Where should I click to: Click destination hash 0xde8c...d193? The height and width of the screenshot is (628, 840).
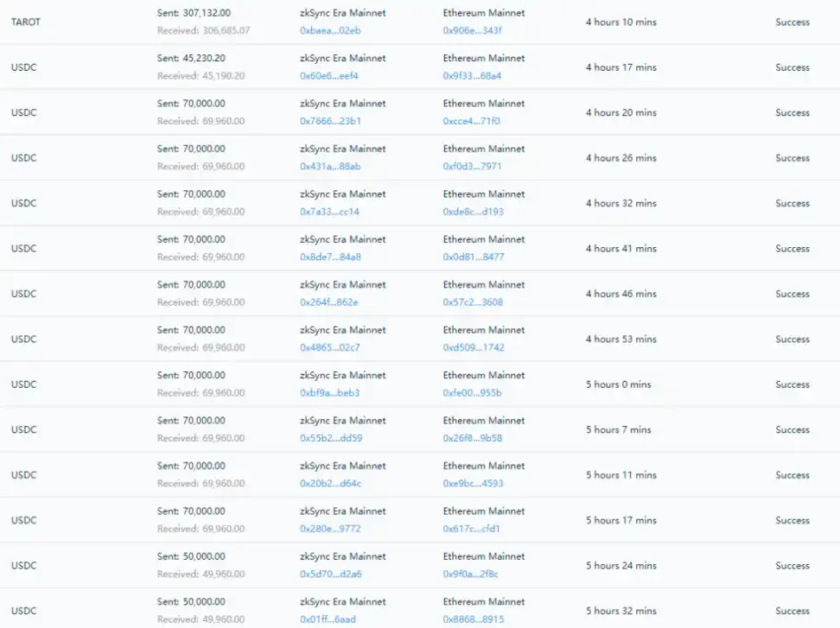pos(473,212)
